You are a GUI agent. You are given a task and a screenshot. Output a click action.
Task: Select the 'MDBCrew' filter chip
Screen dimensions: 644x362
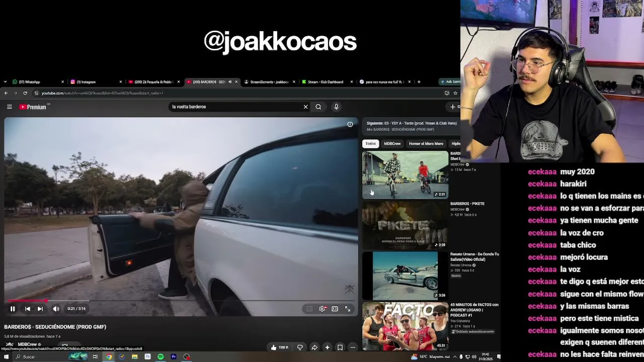[392, 144]
